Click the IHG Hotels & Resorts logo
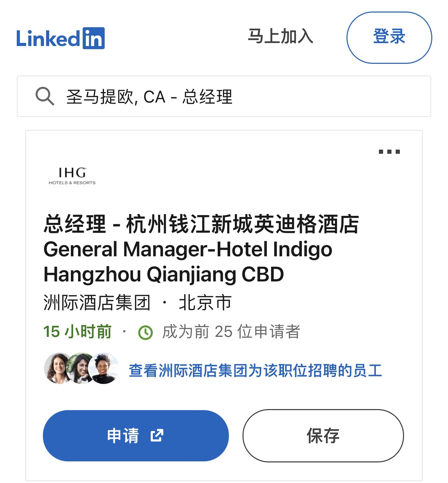Viewport: 448px width, 483px height. pyautogui.click(x=72, y=176)
